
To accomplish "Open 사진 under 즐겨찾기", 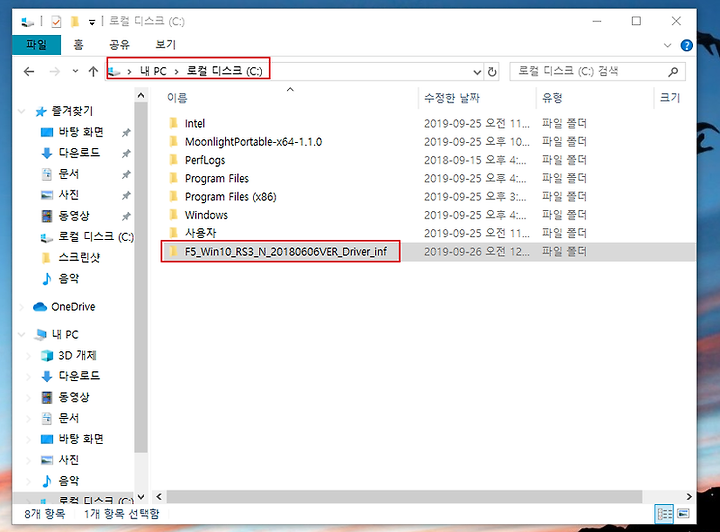I will pos(69,195).
